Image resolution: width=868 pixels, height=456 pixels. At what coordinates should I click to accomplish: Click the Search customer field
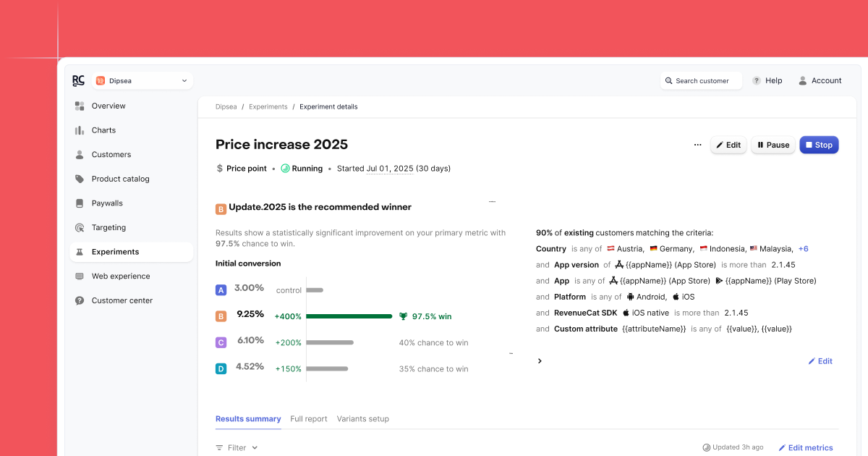coord(701,81)
